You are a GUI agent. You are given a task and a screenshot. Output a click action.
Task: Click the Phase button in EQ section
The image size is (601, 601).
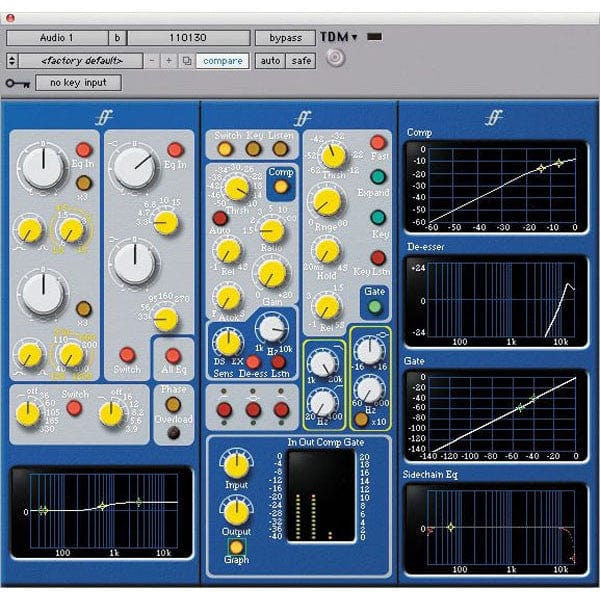[x=173, y=404]
